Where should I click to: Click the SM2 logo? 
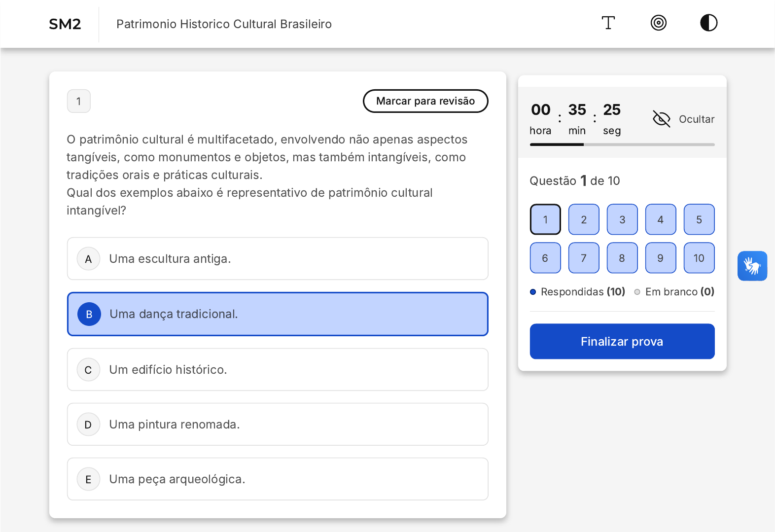pyautogui.click(x=65, y=24)
